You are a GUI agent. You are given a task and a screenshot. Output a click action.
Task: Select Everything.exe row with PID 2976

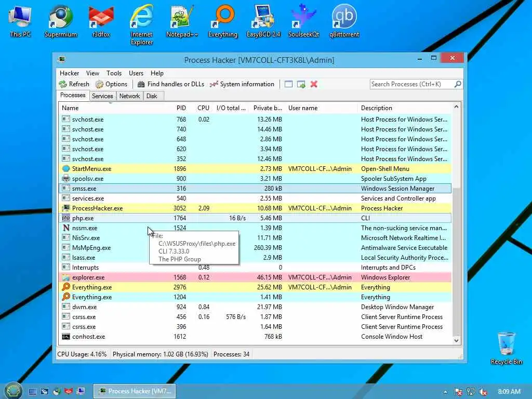tap(255, 287)
